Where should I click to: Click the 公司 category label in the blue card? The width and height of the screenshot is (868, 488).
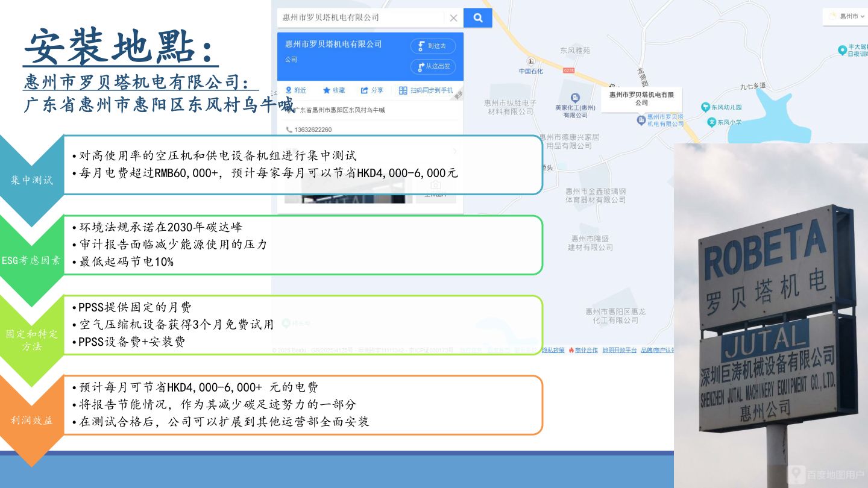(291, 60)
